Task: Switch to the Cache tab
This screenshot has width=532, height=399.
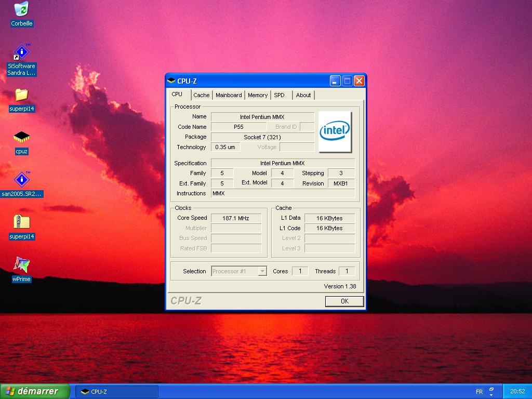Action: point(201,95)
